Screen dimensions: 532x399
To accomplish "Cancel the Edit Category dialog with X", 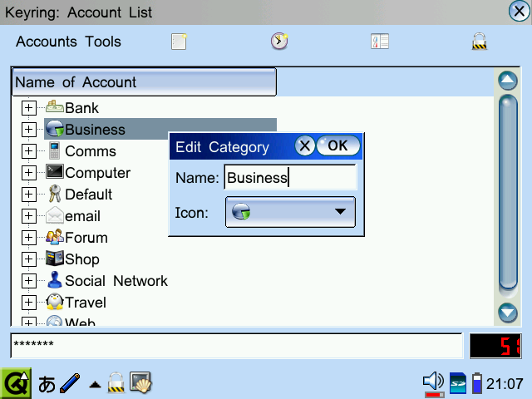I will click(x=305, y=146).
